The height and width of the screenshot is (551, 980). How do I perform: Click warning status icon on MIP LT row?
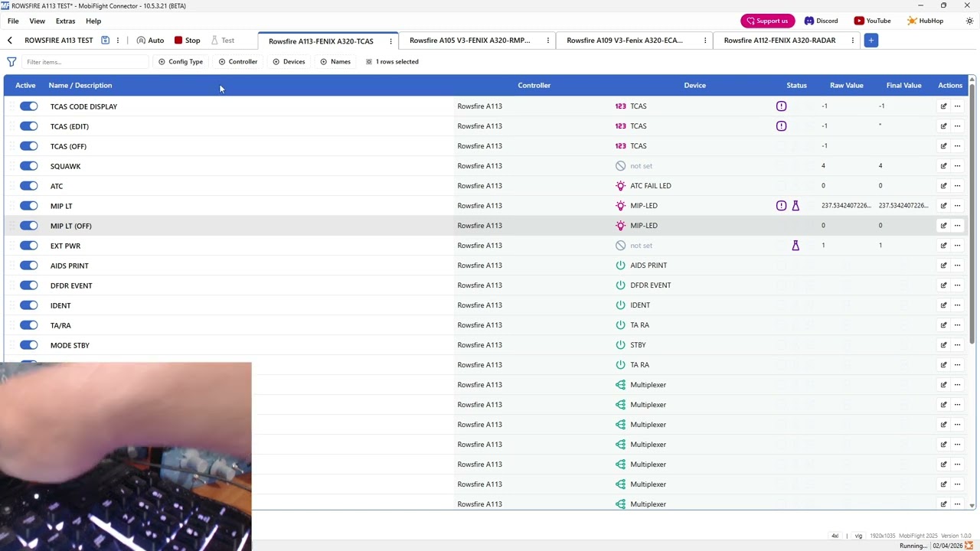[781, 206]
